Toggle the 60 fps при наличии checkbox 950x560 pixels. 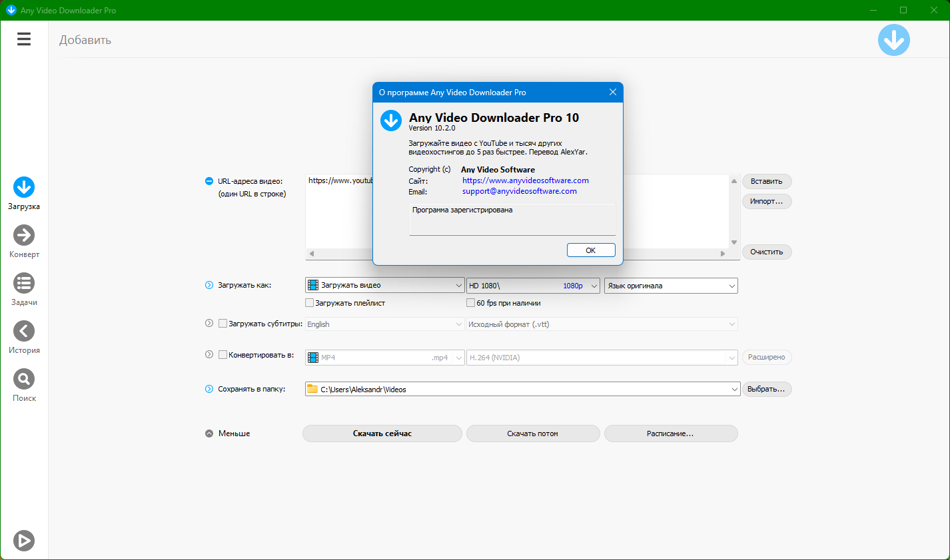(471, 303)
